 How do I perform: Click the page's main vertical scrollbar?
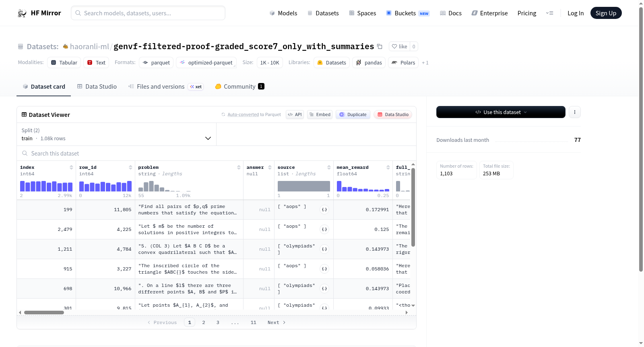tap(641, 139)
